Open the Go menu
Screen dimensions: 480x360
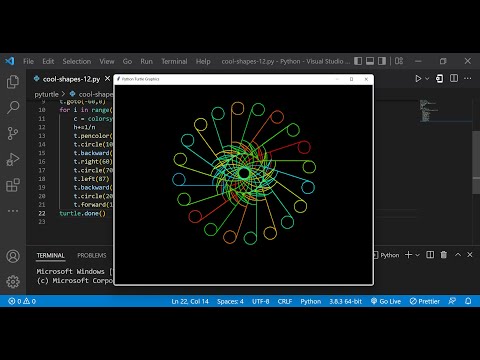click(x=127, y=61)
